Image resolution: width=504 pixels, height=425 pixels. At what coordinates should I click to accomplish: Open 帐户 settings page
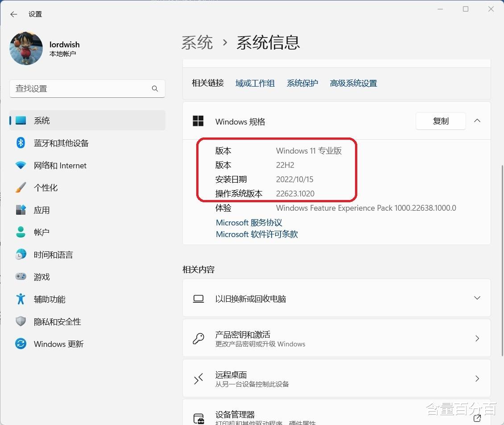click(87, 232)
